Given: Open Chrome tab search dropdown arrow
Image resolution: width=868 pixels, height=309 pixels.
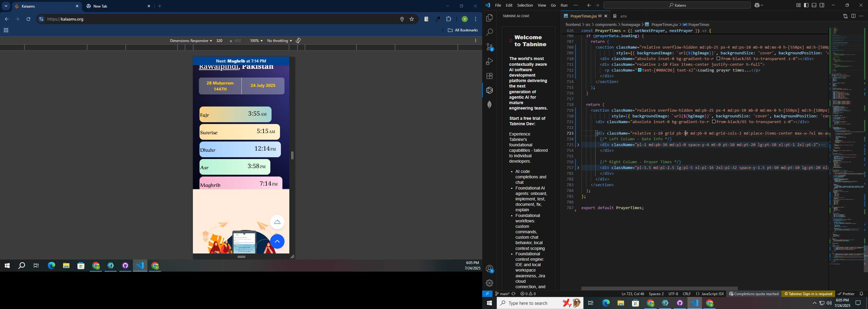Looking at the screenshot, I should coord(6,6).
